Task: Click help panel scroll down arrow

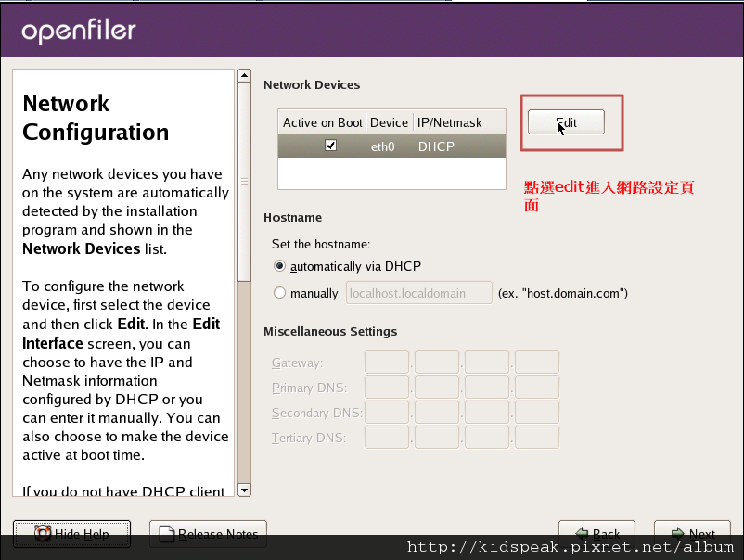Action: tap(244, 490)
